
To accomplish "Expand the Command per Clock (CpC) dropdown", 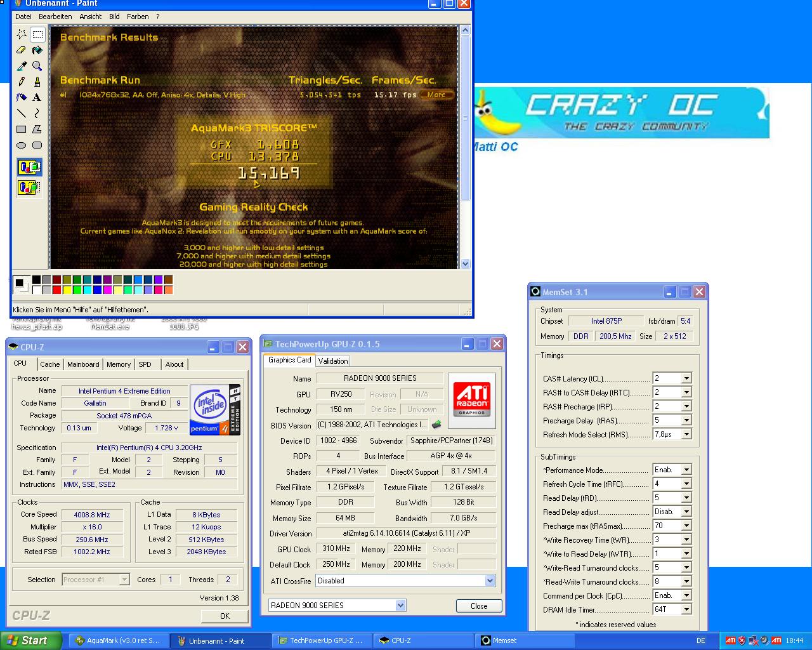I will (x=686, y=595).
